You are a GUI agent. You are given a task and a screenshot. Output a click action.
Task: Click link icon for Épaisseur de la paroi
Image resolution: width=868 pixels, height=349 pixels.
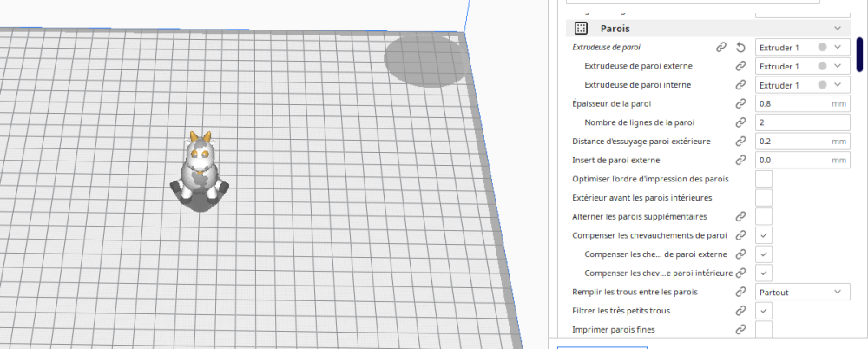click(740, 103)
